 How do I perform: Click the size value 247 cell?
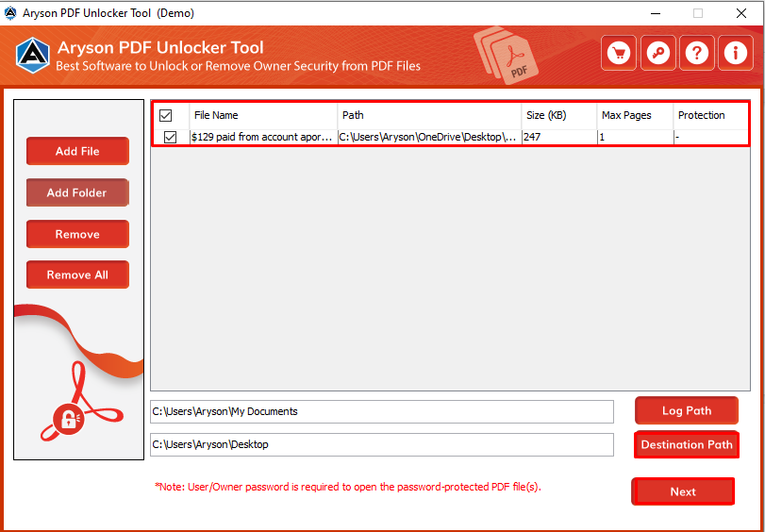tap(559, 138)
